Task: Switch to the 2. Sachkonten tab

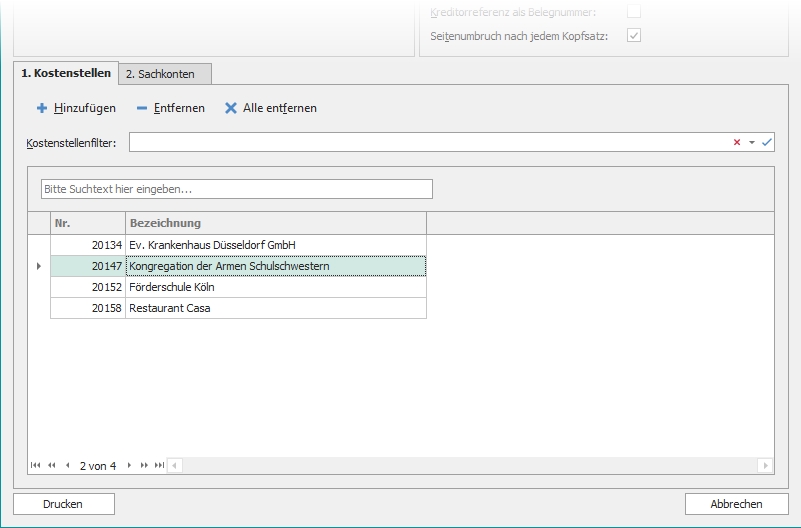Action: click(165, 74)
